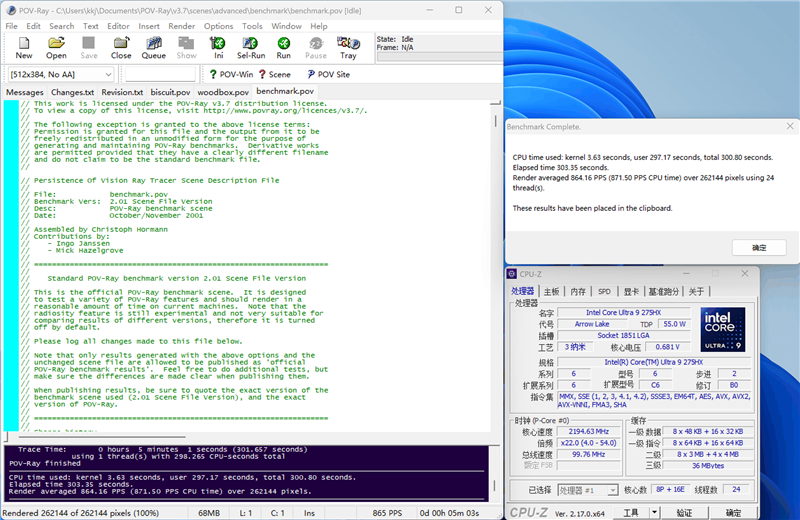Click the New file toolbar icon

coord(24,48)
